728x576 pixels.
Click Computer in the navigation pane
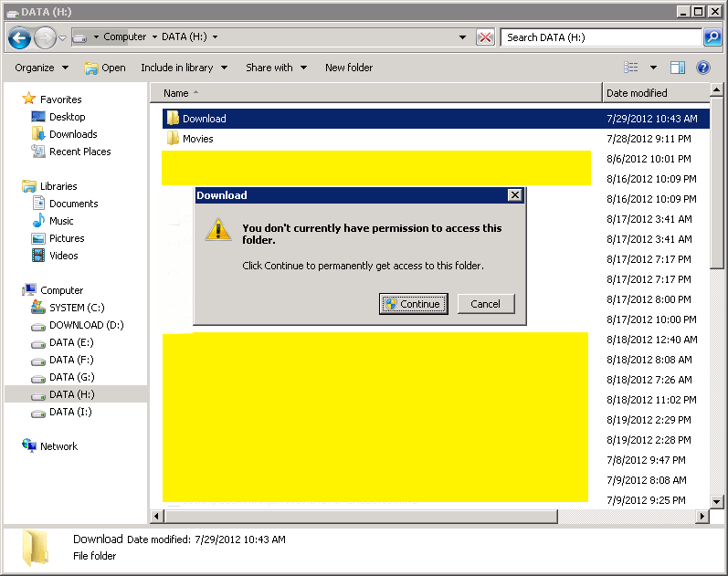(52, 290)
